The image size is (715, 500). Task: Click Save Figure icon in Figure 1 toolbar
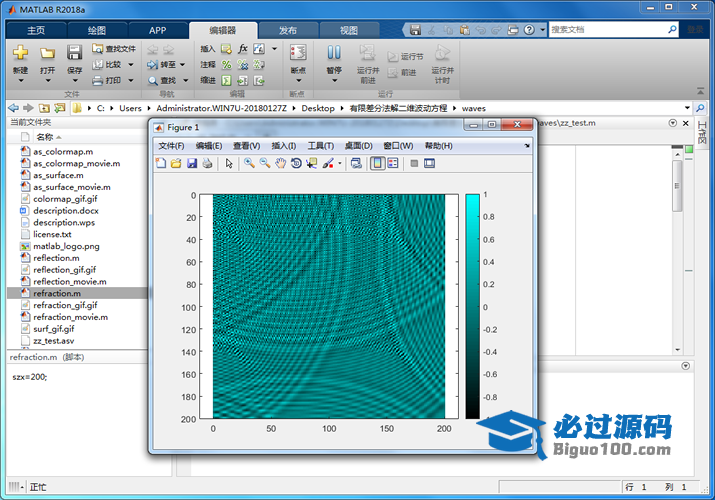[x=192, y=163]
